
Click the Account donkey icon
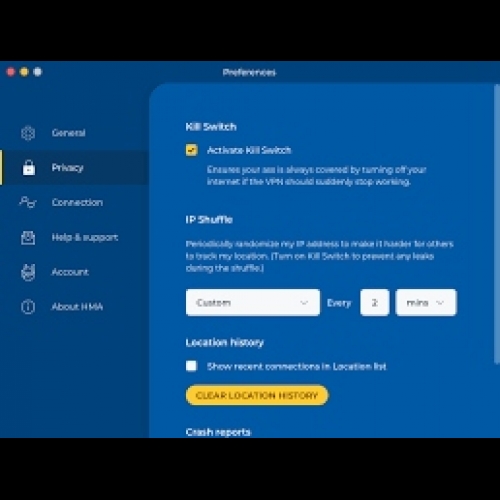[x=28, y=272]
